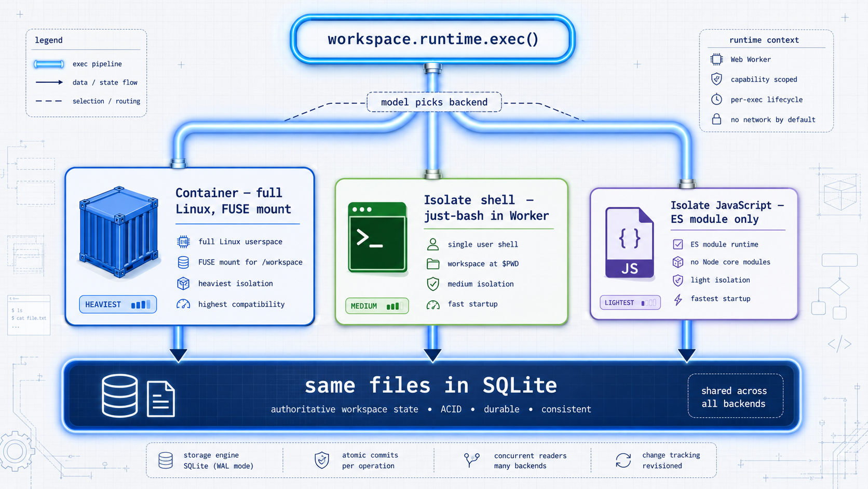Click the purple JS file icon
The height and width of the screenshot is (489, 868).
coord(630,243)
